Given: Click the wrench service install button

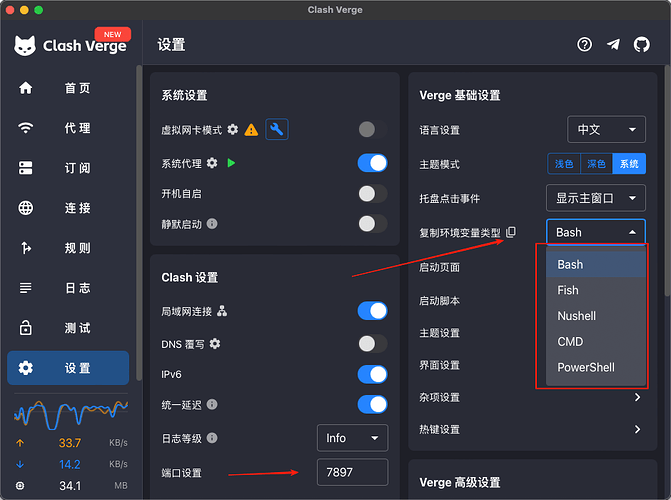Looking at the screenshot, I should point(277,129).
